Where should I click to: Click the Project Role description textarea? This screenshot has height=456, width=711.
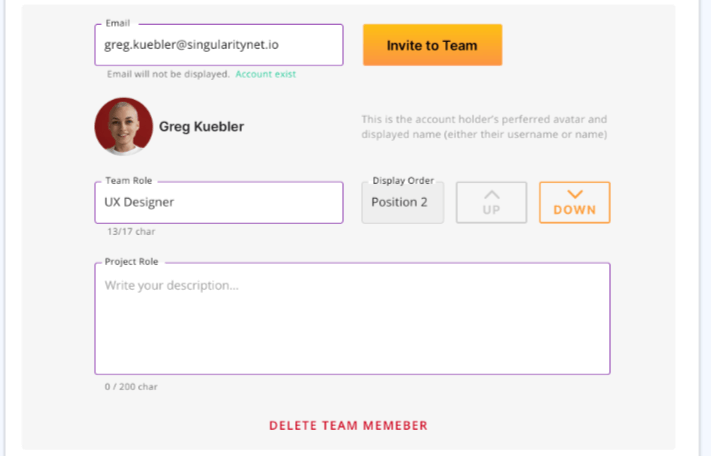click(x=352, y=320)
